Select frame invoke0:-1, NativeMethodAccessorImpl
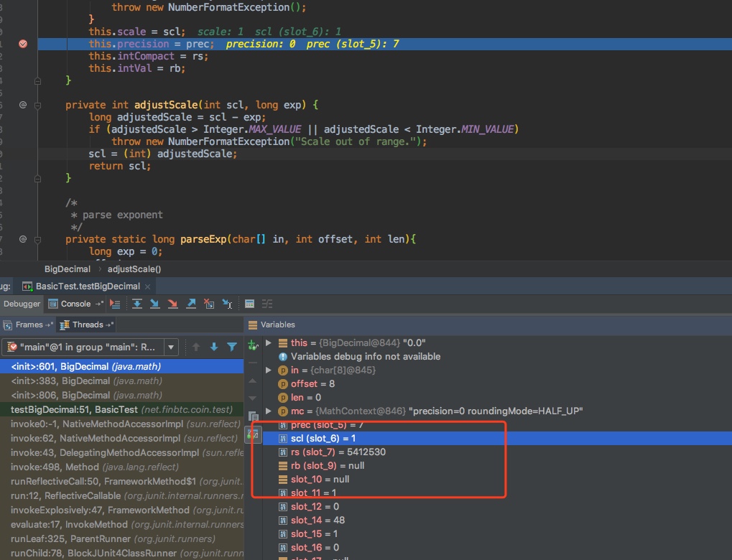This screenshot has width=732, height=560. 121,424
